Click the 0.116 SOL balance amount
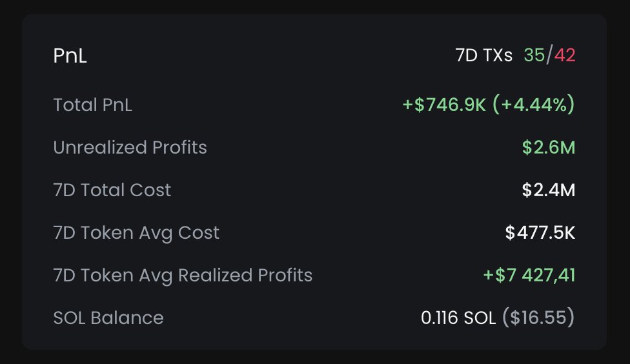The image size is (630, 364). click(458, 318)
